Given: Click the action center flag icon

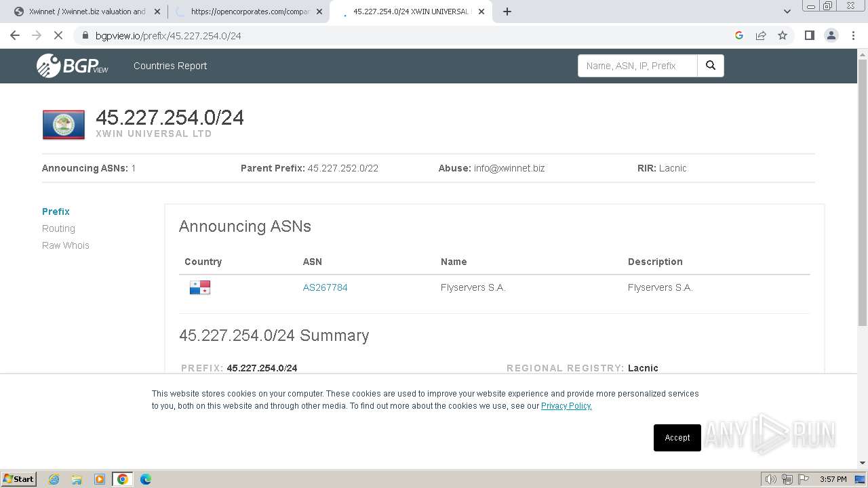Looking at the screenshot, I should point(804,479).
